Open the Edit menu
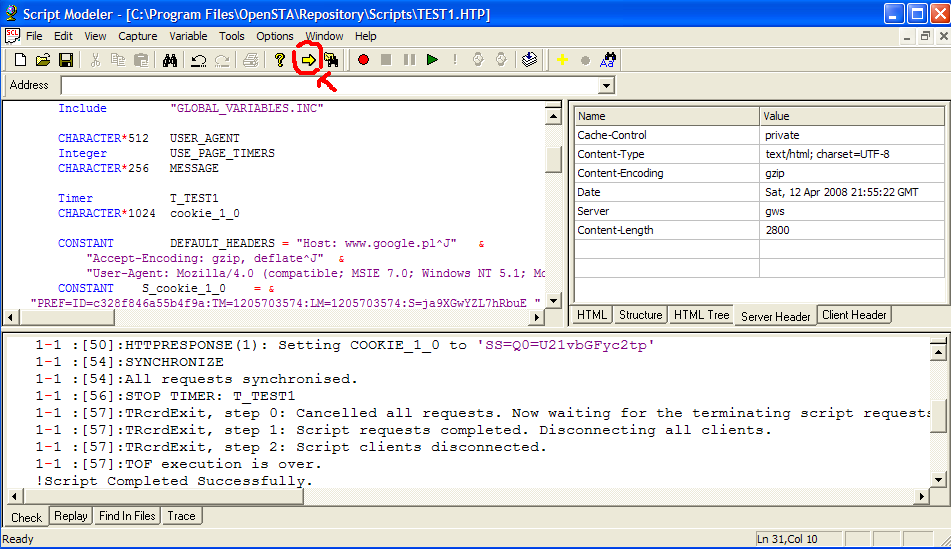The width and height of the screenshot is (951, 549). (63, 36)
